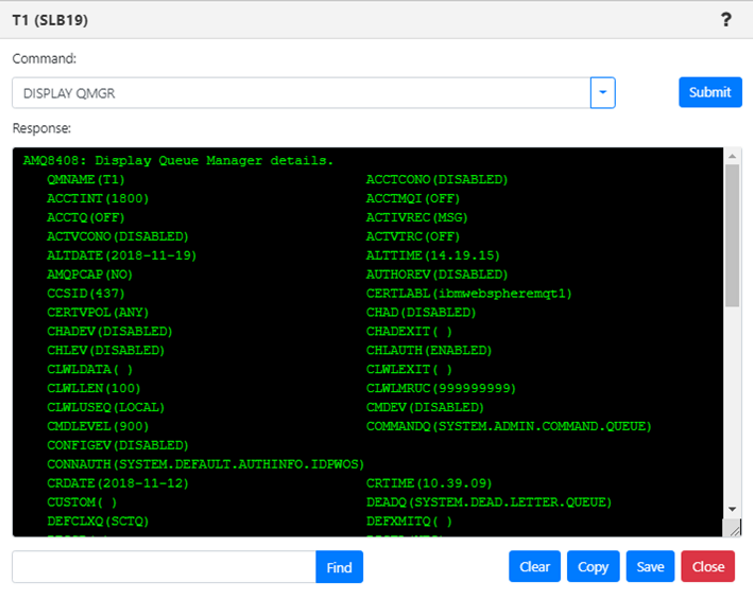Click the CCSID(437) entry
Screen dimensions: 753x597
[x=85, y=293]
